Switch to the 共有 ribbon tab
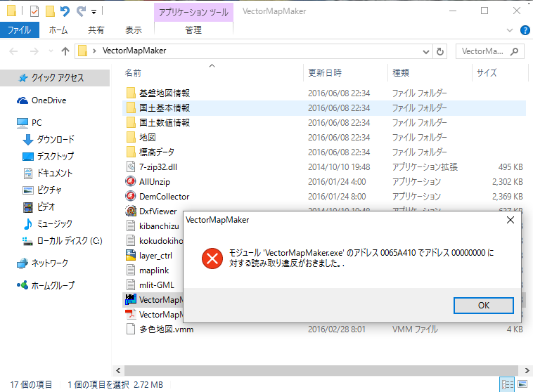The width and height of the screenshot is (533, 392). (x=96, y=30)
